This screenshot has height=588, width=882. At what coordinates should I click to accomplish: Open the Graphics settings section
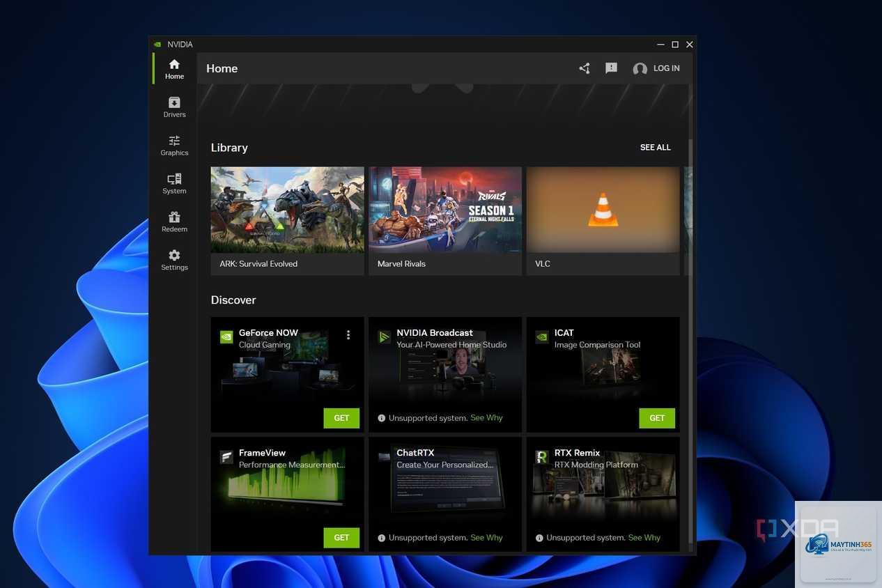pyautogui.click(x=174, y=146)
